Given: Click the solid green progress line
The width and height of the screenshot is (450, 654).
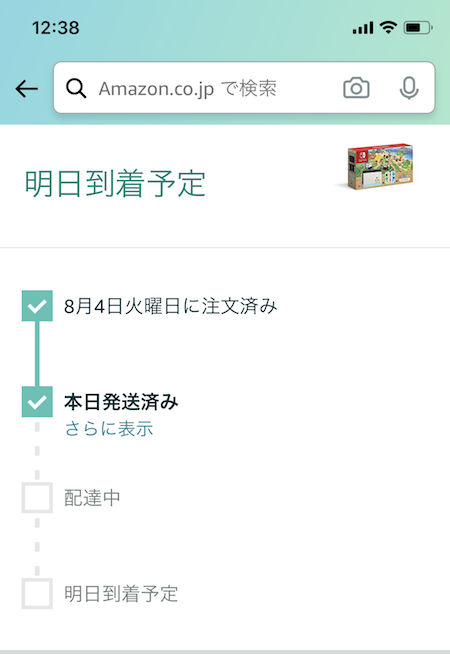Looking at the screenshot, I should tap(37, 354).
